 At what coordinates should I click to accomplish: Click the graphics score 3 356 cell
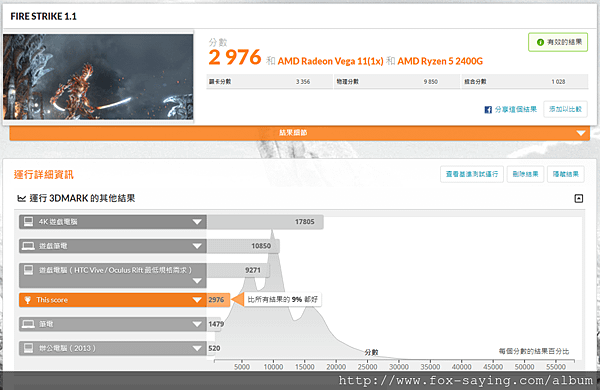pyautogui.click(x=269, y=82)
